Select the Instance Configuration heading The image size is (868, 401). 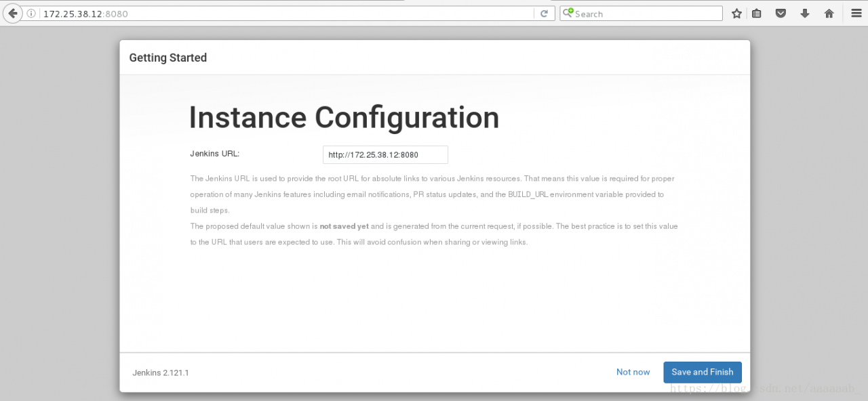pyautogui.click(x=344, y=118)
